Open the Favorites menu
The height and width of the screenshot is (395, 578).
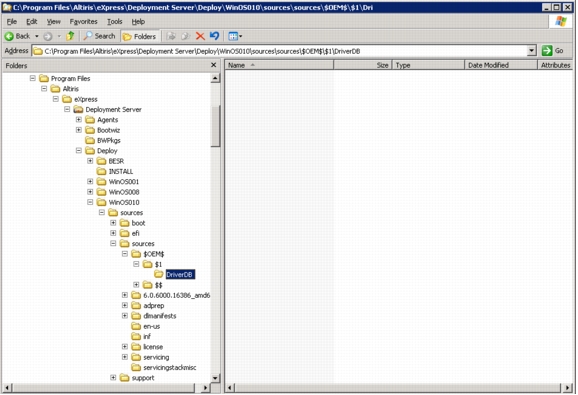coord(84,22)
